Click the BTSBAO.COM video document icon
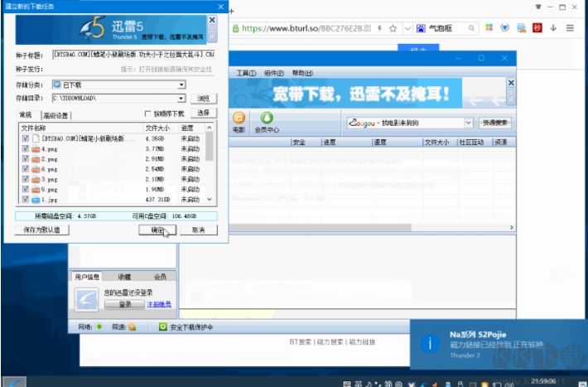Image resolution: width=588 pixels, height=387 pixels. pyautogui.click(x=36, y=138)
